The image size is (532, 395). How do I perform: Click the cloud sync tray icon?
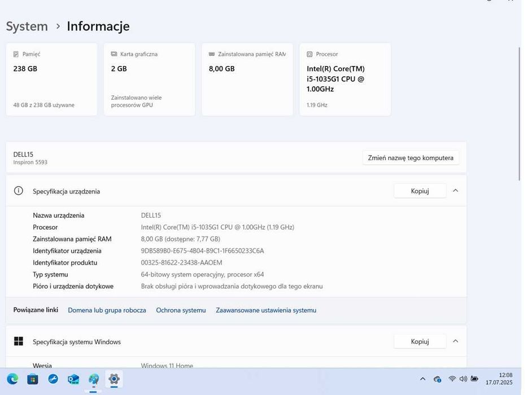(437, 379)
